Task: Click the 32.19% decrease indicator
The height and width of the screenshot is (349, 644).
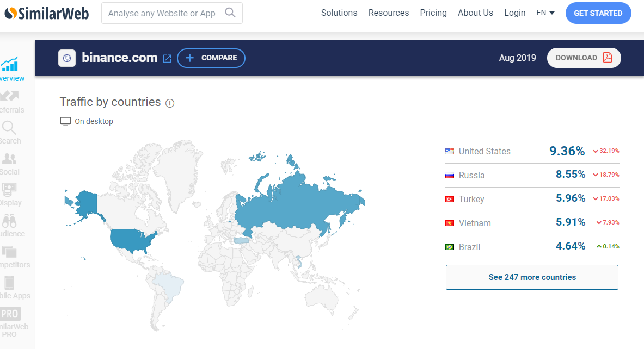Action: (x=606, y=151)
